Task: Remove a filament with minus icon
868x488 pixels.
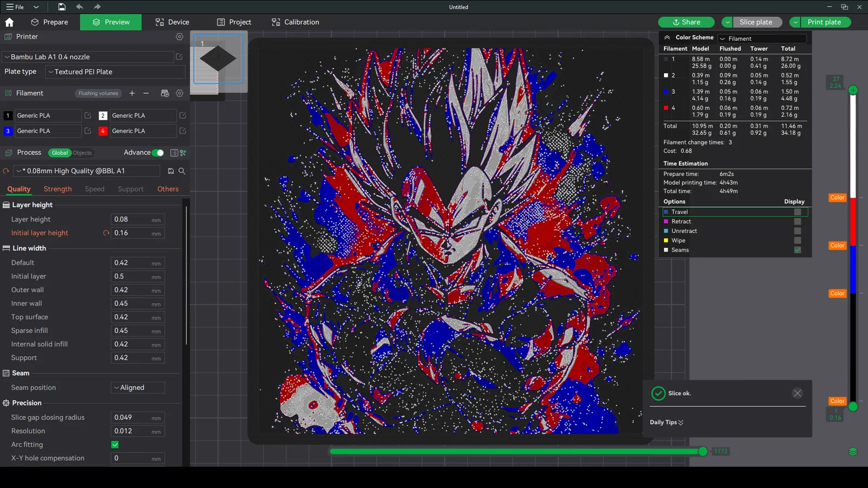Action: pos(146,93)
